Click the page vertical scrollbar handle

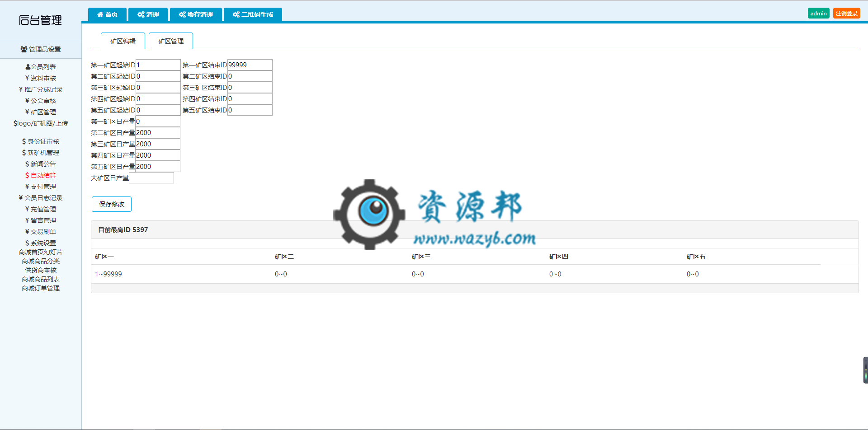click(x=866, y=370)
